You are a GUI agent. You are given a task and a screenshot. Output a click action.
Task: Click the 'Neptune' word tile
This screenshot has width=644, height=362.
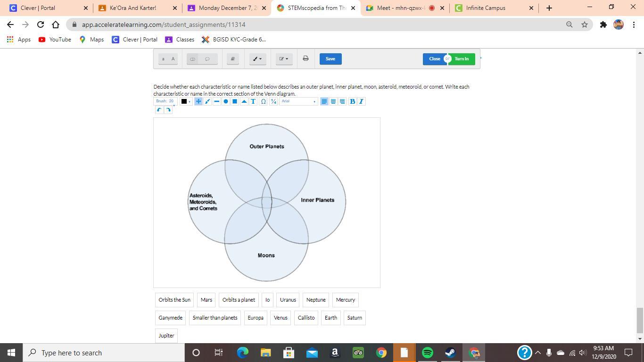click(x=316, y=300)
